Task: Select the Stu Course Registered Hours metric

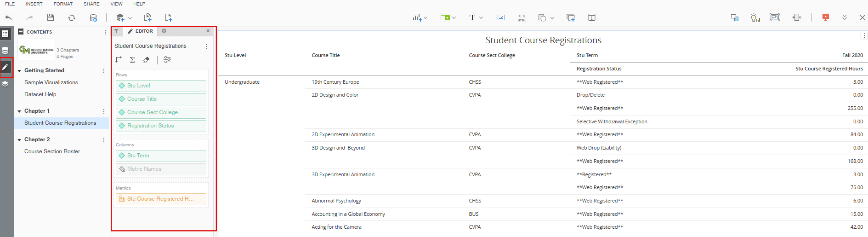Action: [x=161, y=199]
